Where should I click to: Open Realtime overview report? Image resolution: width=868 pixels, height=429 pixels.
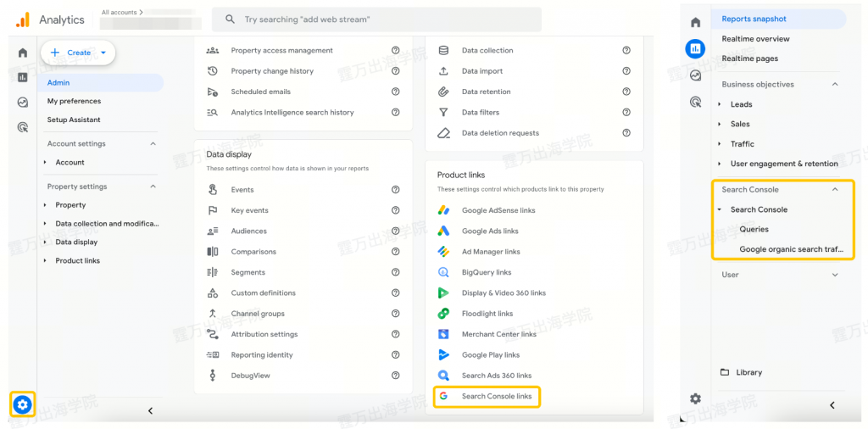coord(755,39)
